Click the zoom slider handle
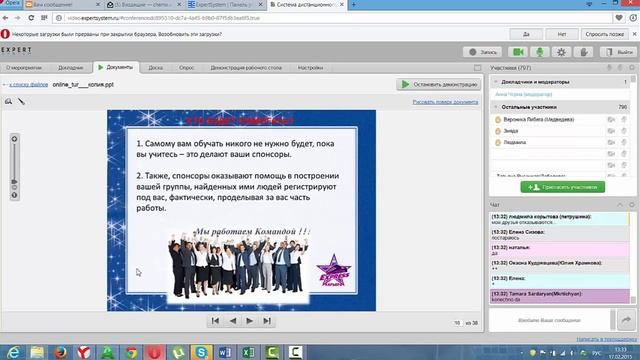 pyautogui.click(x=14, y=181)
